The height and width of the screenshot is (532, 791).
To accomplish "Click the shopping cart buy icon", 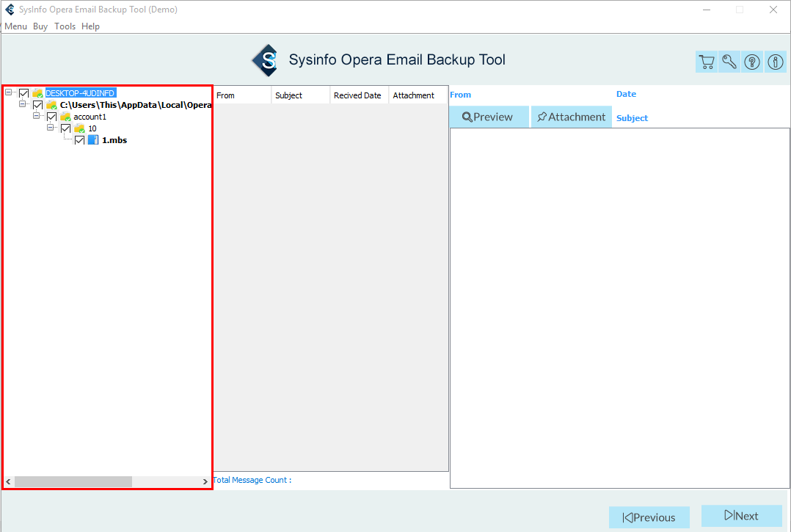I will coord(707,62).
